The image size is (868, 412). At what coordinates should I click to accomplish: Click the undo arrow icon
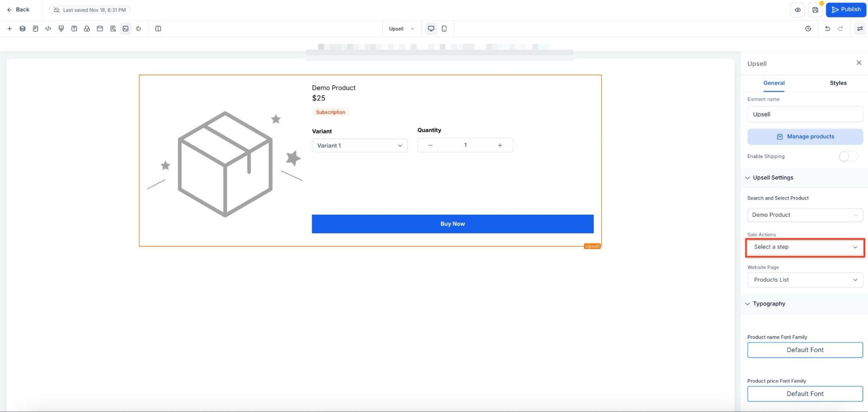(827, 29)
